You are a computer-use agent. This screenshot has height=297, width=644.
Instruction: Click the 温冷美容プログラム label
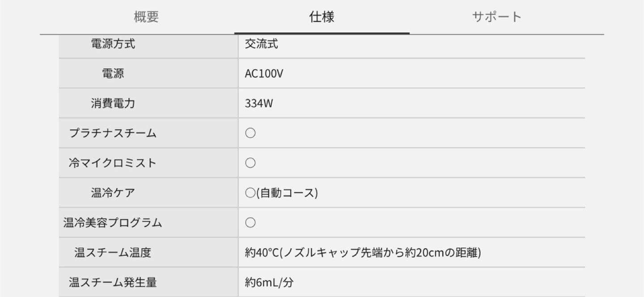coord(113,223)
